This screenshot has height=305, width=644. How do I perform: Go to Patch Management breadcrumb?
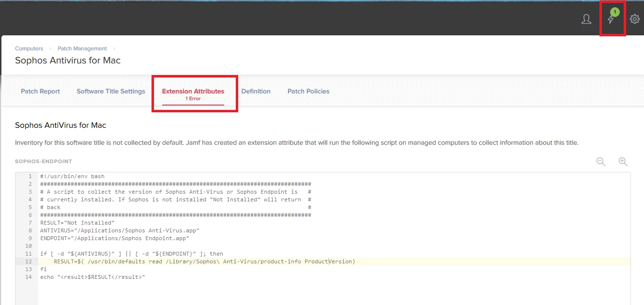(82, 48)
